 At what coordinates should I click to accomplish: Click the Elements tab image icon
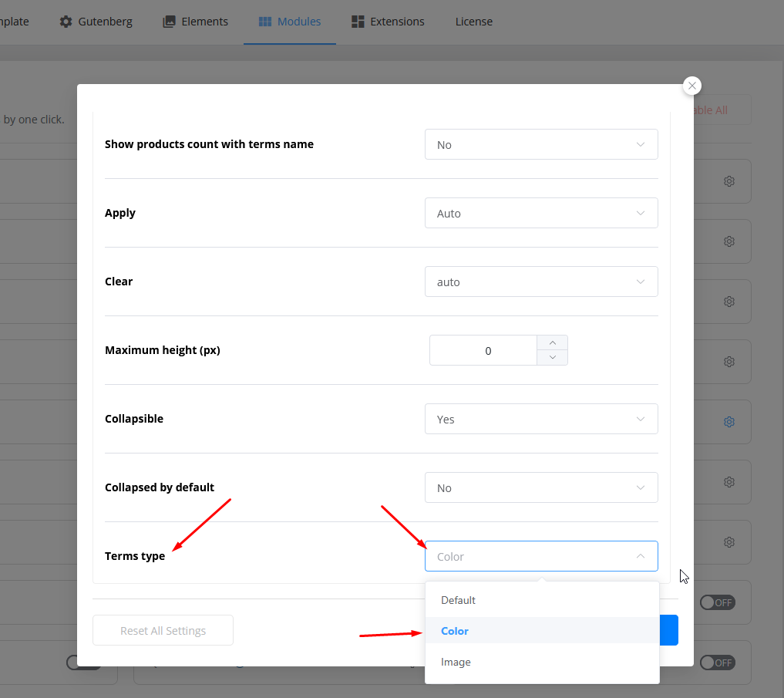pyautogui.click(x=169, y=22)
